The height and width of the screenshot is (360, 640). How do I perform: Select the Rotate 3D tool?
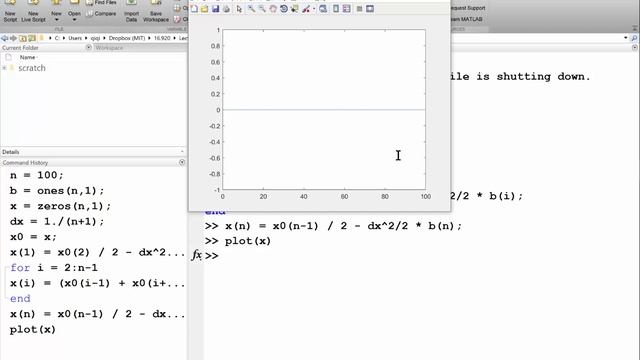[x=284, y=9]
